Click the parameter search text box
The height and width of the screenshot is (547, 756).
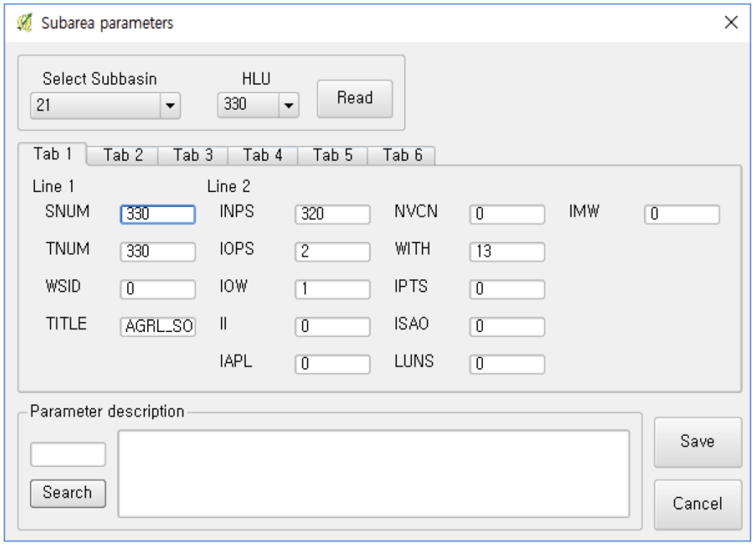click(68, 454)
